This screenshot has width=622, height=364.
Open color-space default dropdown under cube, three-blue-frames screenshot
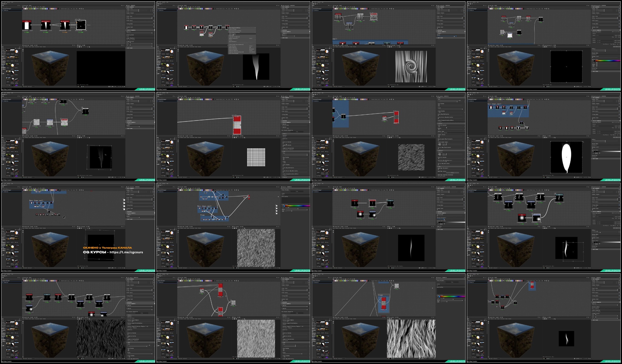pyautogui.click(x=185, y=268)
